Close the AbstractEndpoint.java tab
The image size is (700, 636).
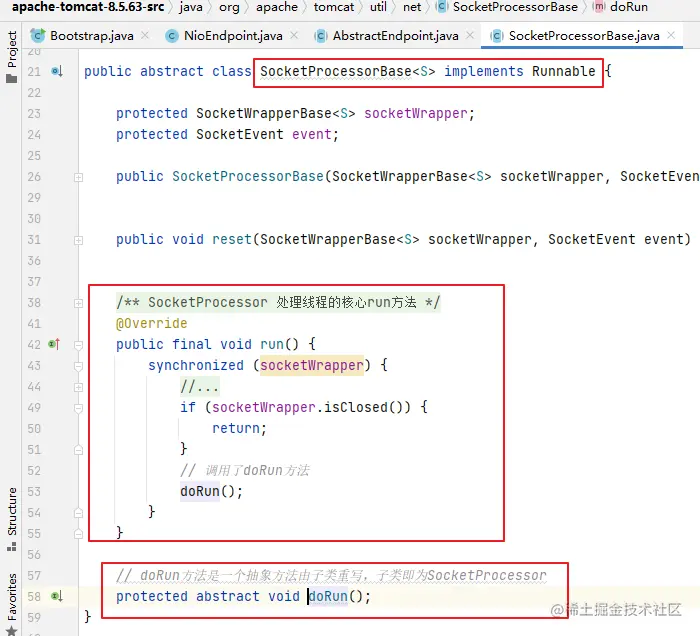(470, 35)
